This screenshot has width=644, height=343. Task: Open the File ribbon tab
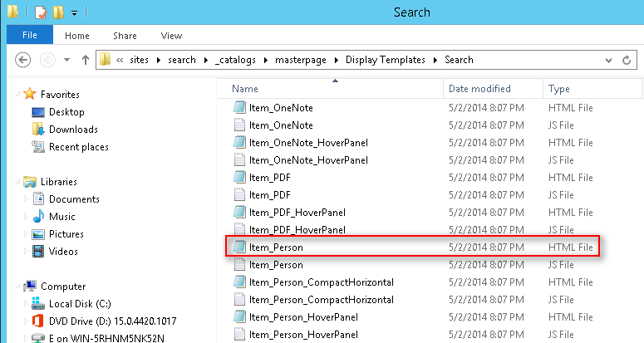(30, 35)
